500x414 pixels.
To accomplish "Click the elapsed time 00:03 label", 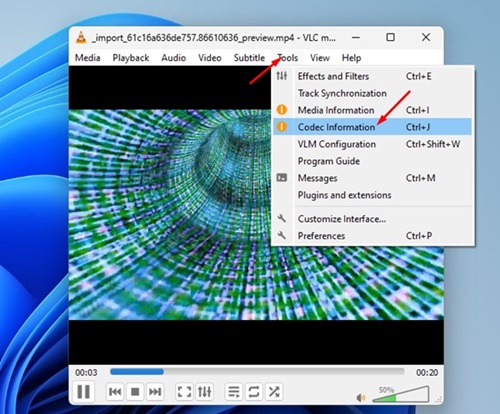I will coord(86,372).
